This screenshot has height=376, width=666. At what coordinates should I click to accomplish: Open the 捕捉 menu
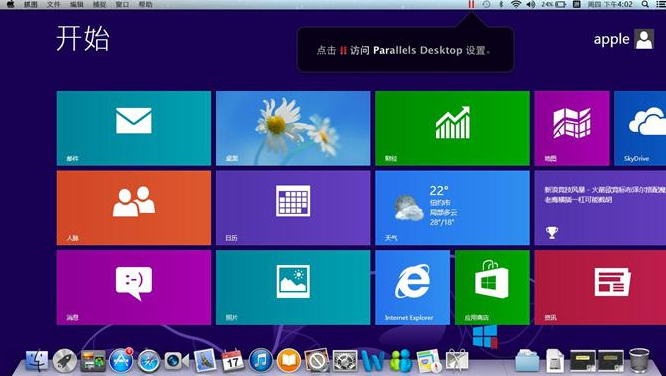[99, 4]
